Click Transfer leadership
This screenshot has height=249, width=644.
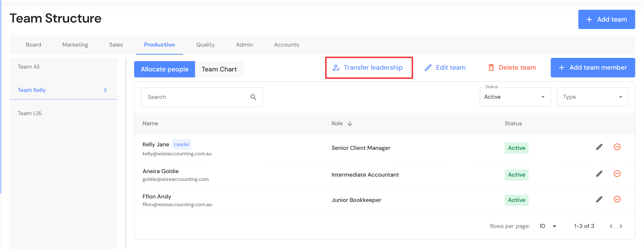[369, 68]
